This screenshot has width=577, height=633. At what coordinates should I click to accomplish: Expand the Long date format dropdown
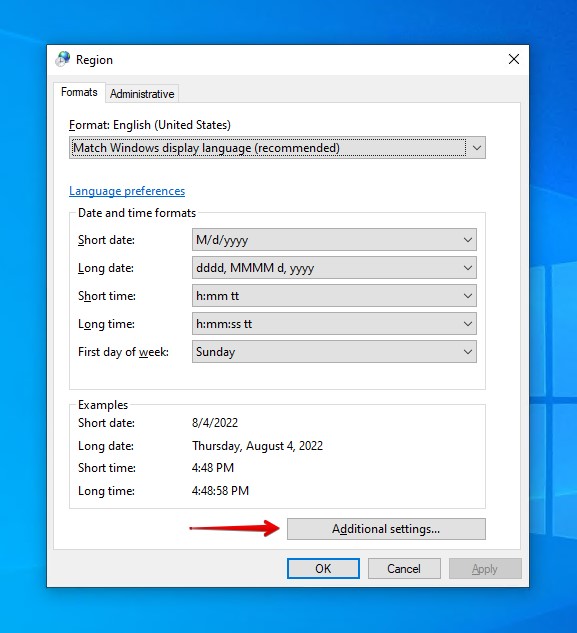[x=334, y=268]
